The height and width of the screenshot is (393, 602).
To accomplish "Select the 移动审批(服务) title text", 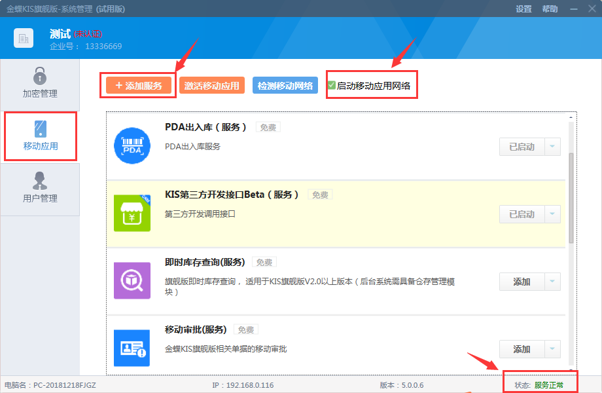I will tap(195, 329).
